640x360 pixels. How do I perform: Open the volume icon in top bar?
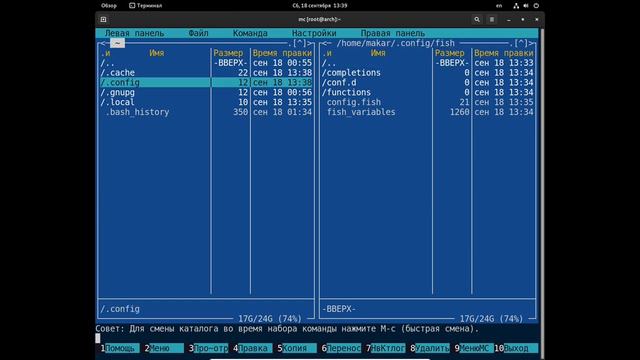click(x=526, y=6)
